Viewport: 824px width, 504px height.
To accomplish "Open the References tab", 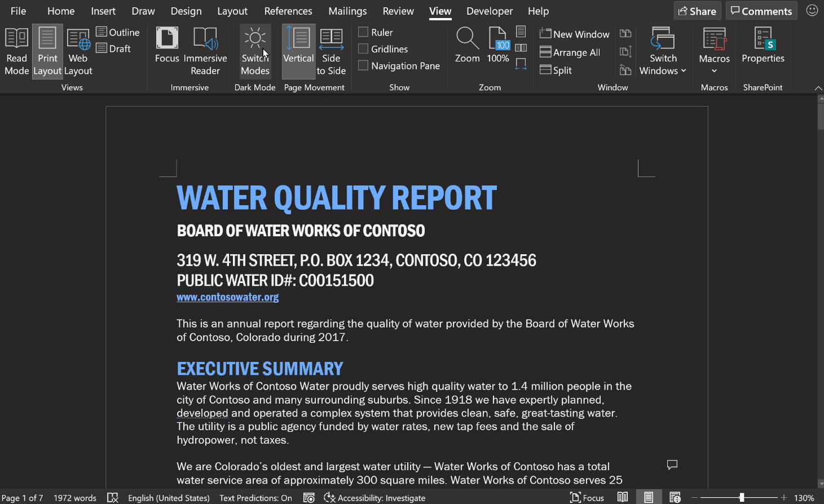I will point(288,11).
